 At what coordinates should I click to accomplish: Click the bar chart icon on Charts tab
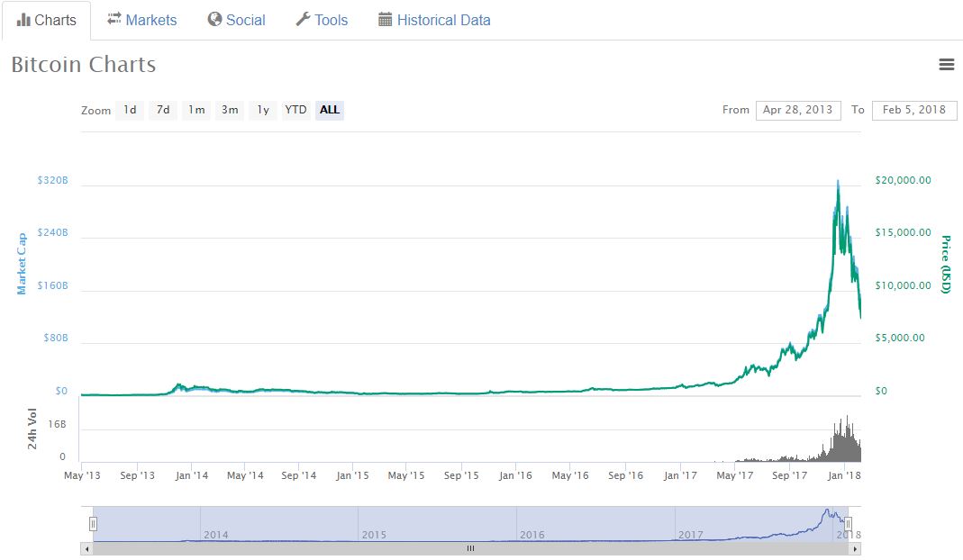(23, 20)
